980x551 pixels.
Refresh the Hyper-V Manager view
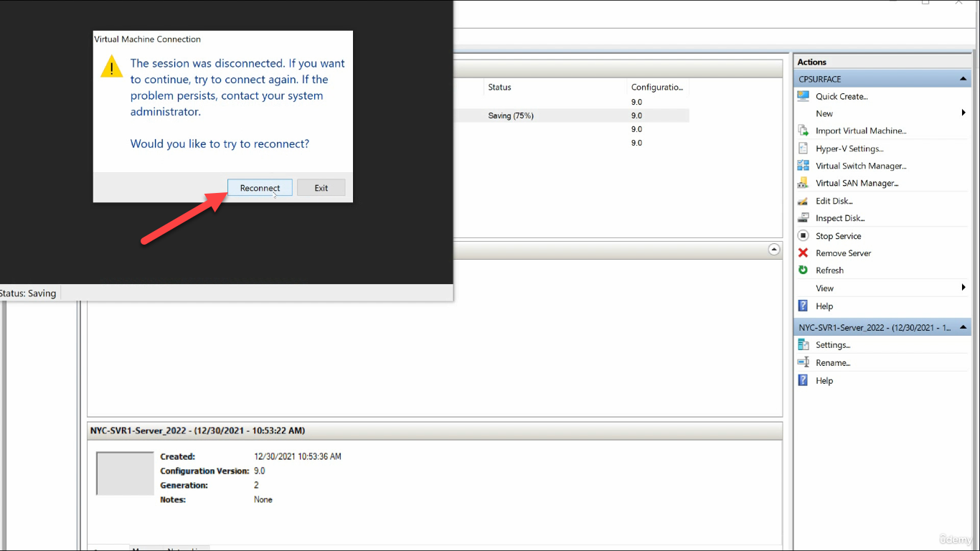click(829, 270)
